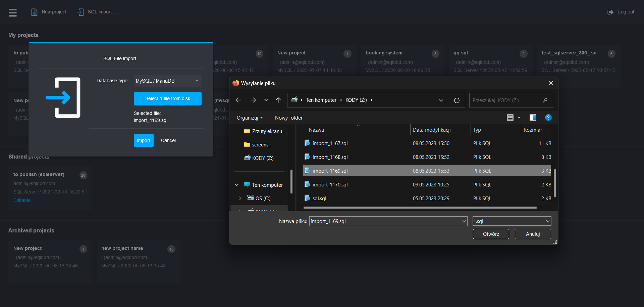Click Nowy folder in toolbar
This screenshot has height=307, width=644.
click(288, 118)
